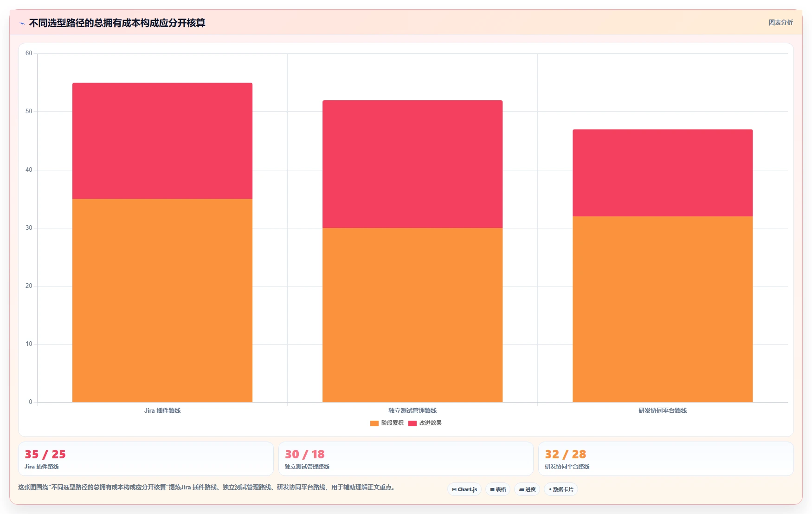Click the Jira 插件路线 card caption
Screen dimensions: 812x514
pyautogui.click(x=42, y=467)
